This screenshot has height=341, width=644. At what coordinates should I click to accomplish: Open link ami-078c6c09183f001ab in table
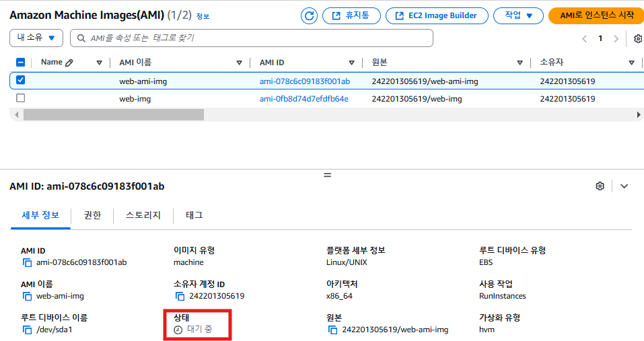tap(305, 81)
